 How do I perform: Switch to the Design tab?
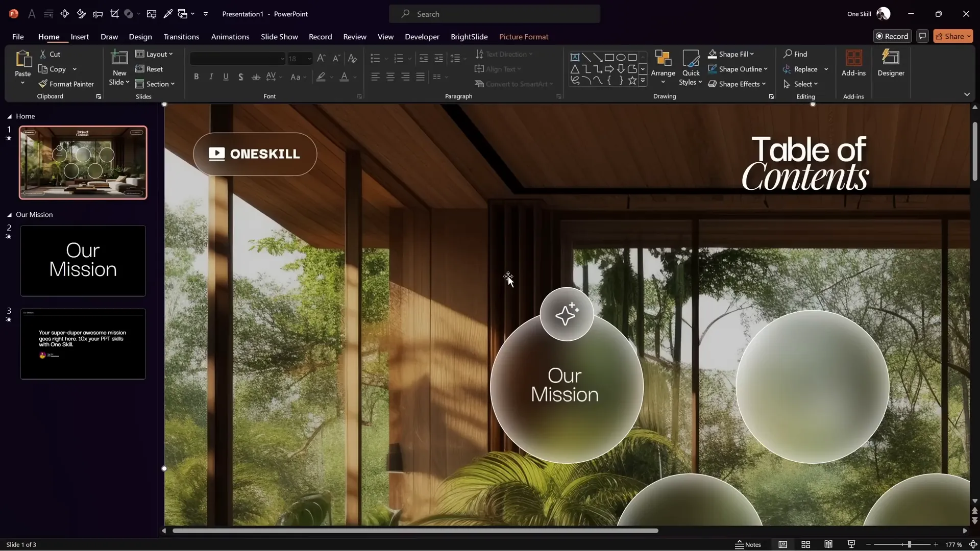click(140, 37)
